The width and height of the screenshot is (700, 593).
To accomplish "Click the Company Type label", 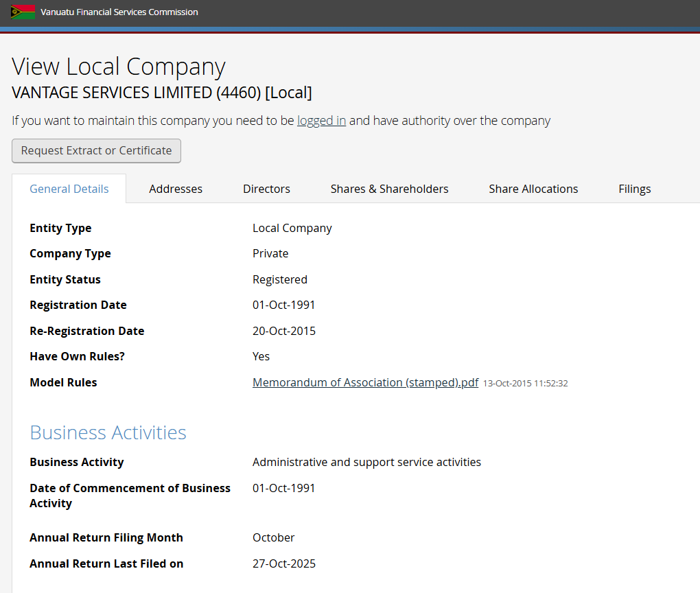I will click(71, 254).
